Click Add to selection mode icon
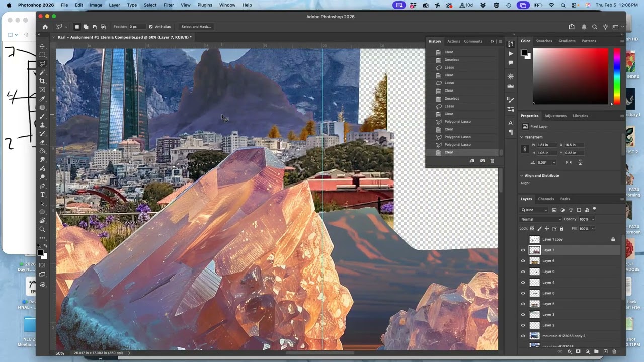 [x=86, y=27]
